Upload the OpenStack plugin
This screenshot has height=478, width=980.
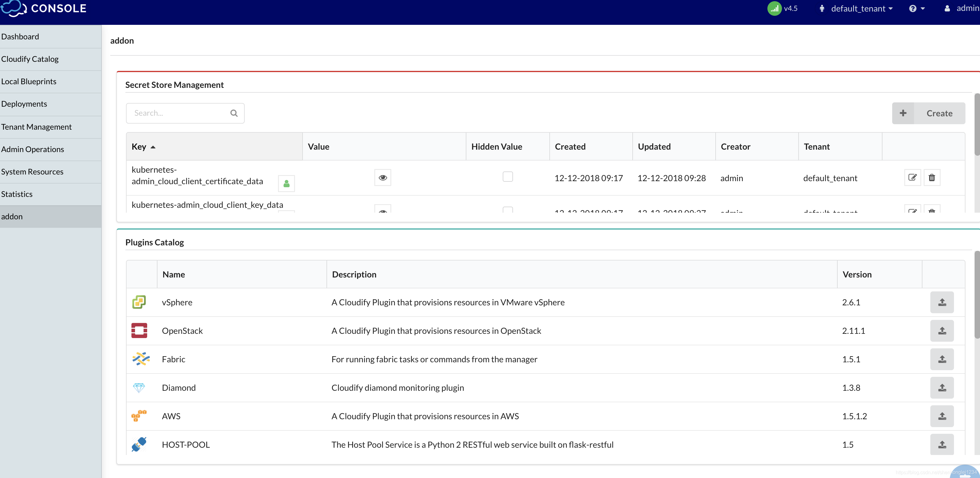[x=942, y=331]
